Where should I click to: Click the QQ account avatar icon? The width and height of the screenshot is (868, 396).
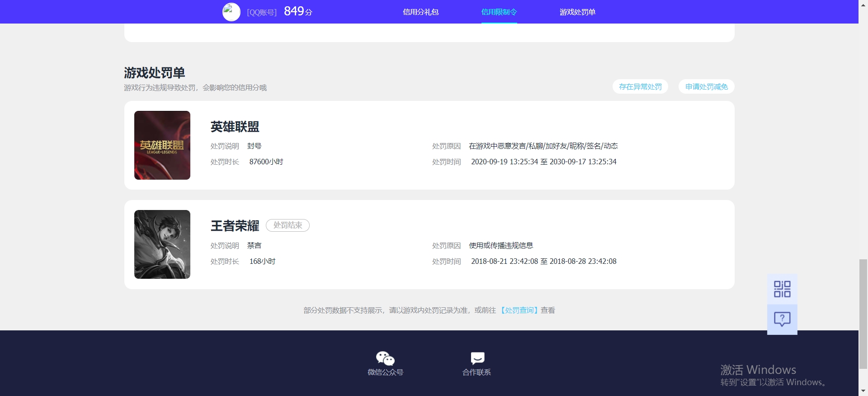(231, 12)
